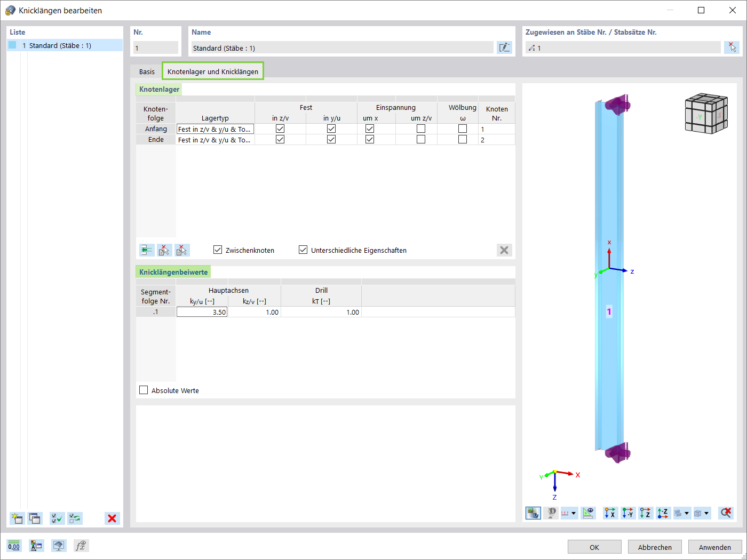
Task: Set preview to view in -Z direction
Action: 663,513
